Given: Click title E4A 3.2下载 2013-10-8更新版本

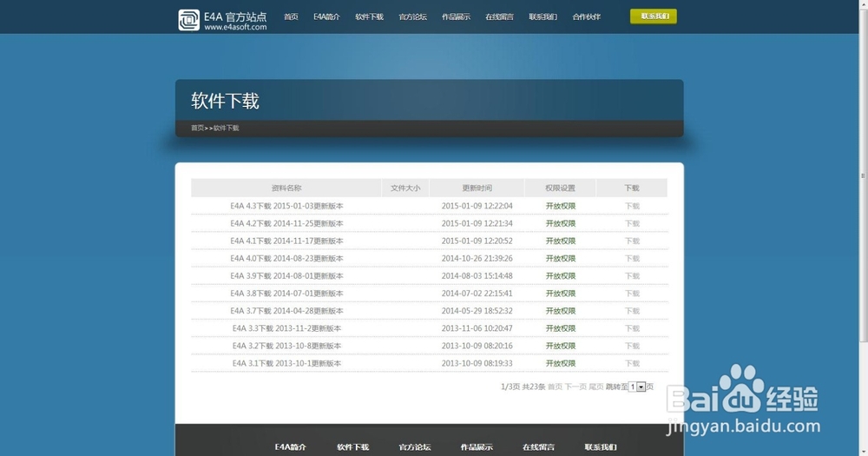Looking at the screenshot, I should pyautogui.click(x=286, y=346).
